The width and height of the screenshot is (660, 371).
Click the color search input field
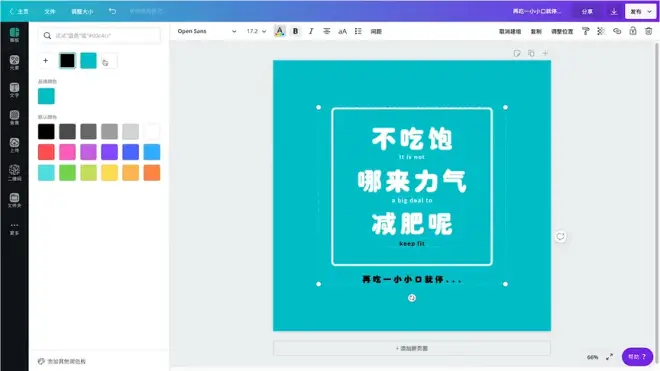point(99,36)
